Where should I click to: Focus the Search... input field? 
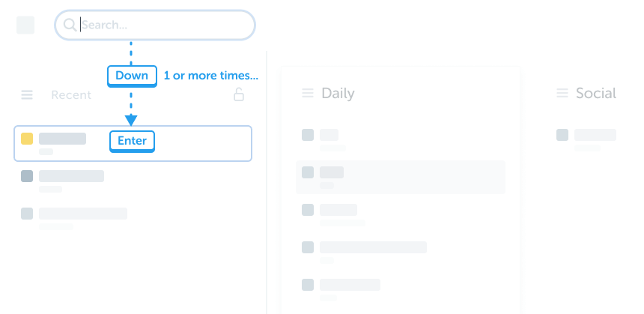pyautogui.click(x=165, y=25)
